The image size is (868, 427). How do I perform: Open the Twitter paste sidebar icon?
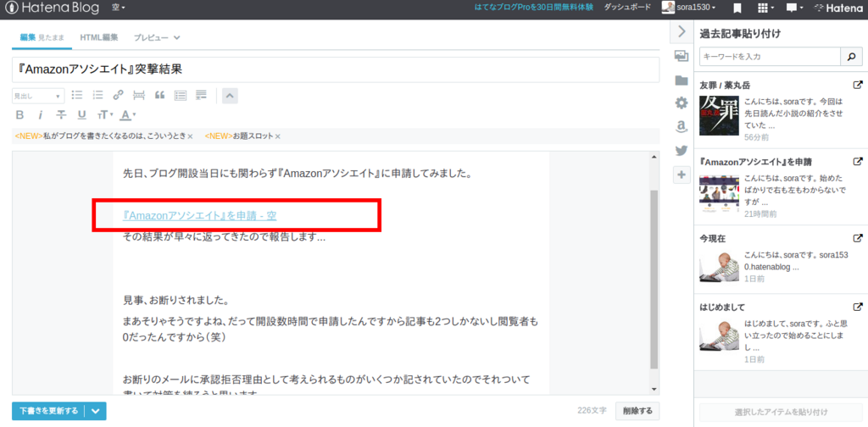point(682,151)
